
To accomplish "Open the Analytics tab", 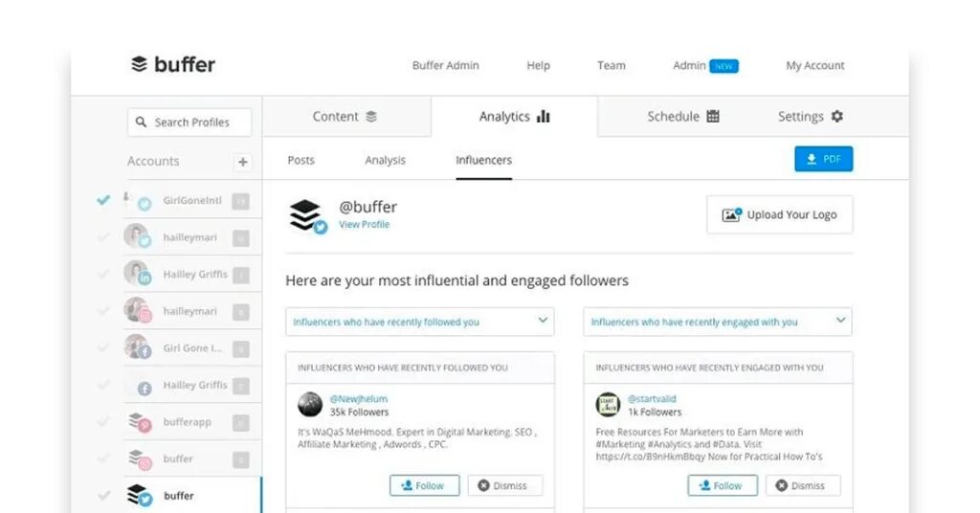I will pyautogui.click(x=514, y=116).
